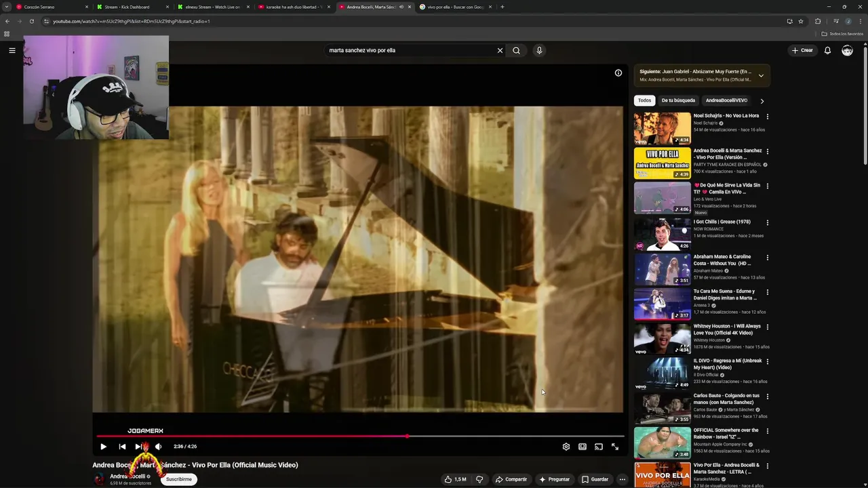The width and height of the screenshot is (868, 488).
Task: Open the YouTube guide hamburger menu
Action: tap(12, 50)
